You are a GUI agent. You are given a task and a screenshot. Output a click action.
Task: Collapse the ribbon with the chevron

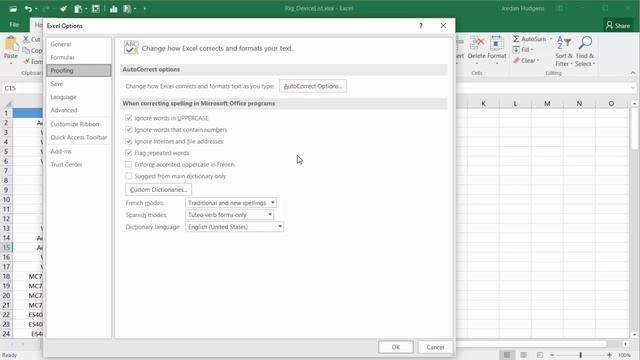pyautogui.click(x=633, y=73)
